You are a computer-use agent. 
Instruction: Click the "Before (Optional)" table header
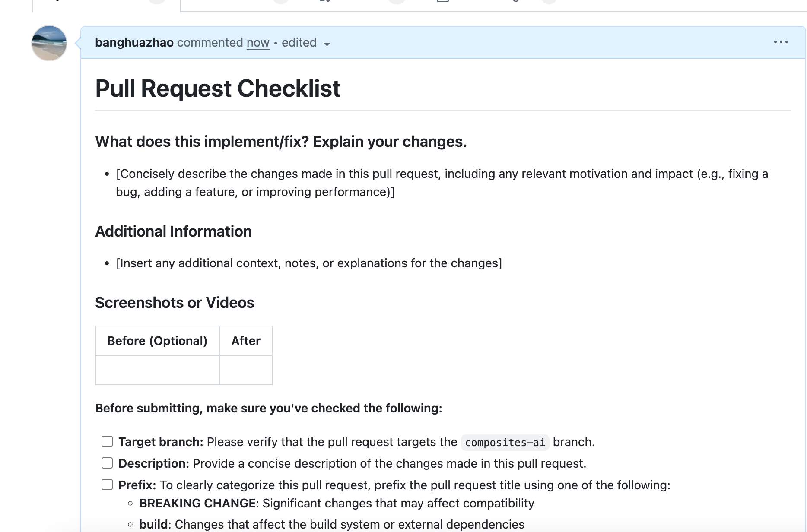coord(157,341)
